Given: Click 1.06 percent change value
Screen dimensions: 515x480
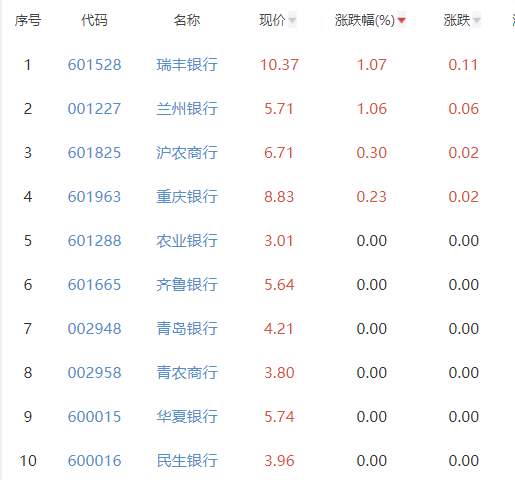Looking at the screenshot, I should click(x=372, y=109).
